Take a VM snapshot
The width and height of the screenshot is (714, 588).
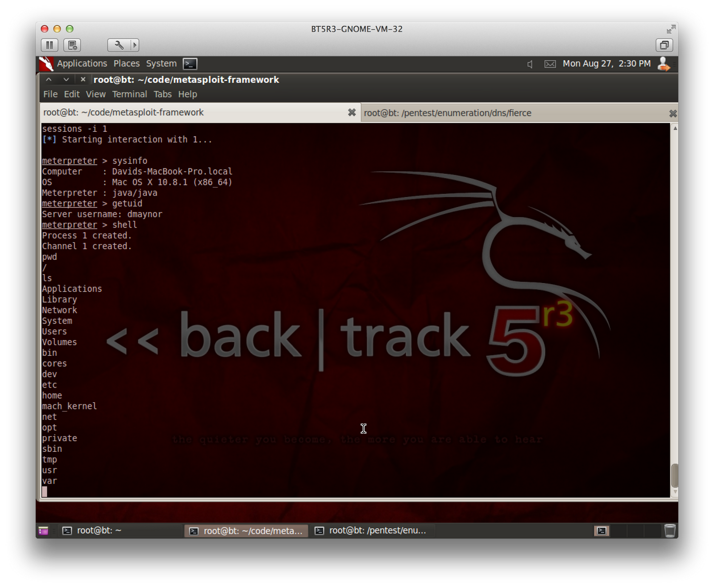[x=72, y=45]
